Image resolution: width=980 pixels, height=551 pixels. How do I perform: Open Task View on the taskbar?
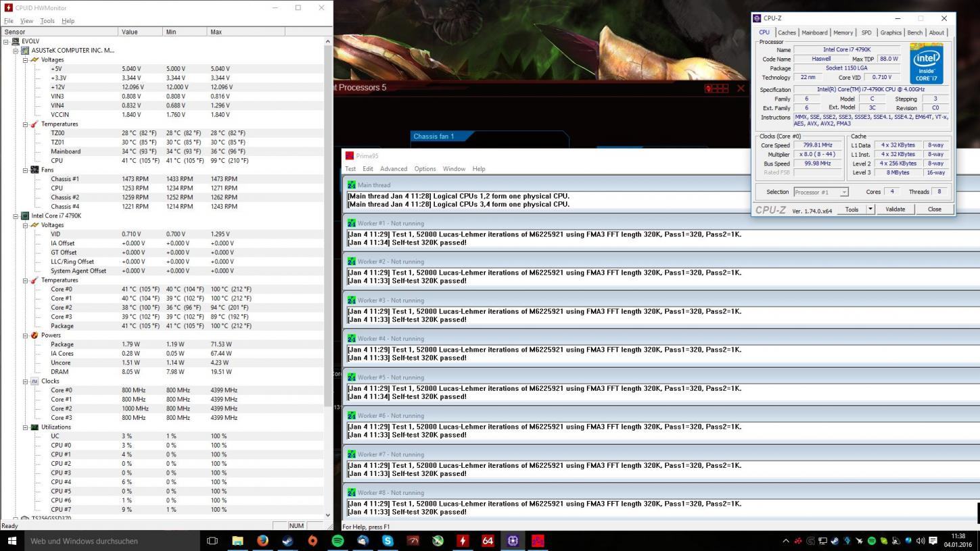(x=212, y=541)
